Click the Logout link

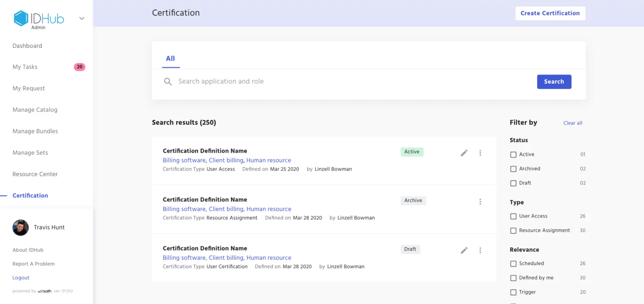[x=21, y=278]
